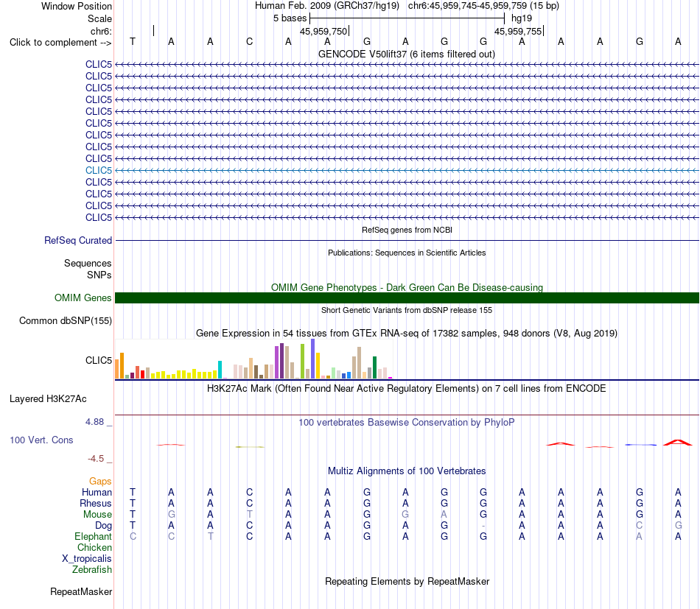
Task: Click the Zebrafish alignment row label
Action: click(92, 570)
